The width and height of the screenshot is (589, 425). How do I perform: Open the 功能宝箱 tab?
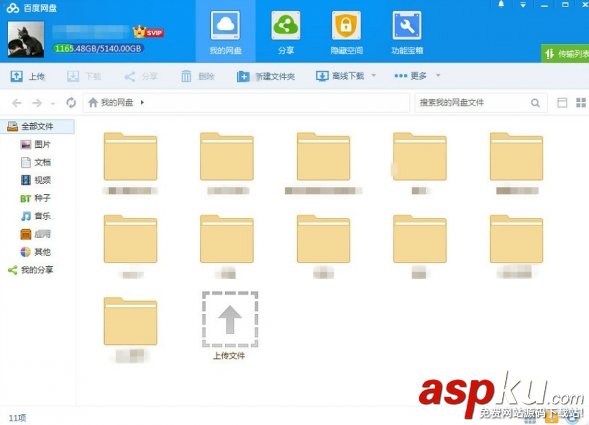(407, 32)
